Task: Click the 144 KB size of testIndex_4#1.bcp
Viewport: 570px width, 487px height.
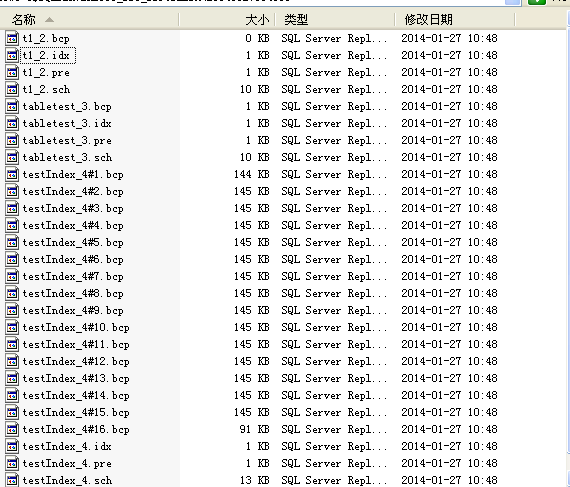Action: click(x=252, y=174)
